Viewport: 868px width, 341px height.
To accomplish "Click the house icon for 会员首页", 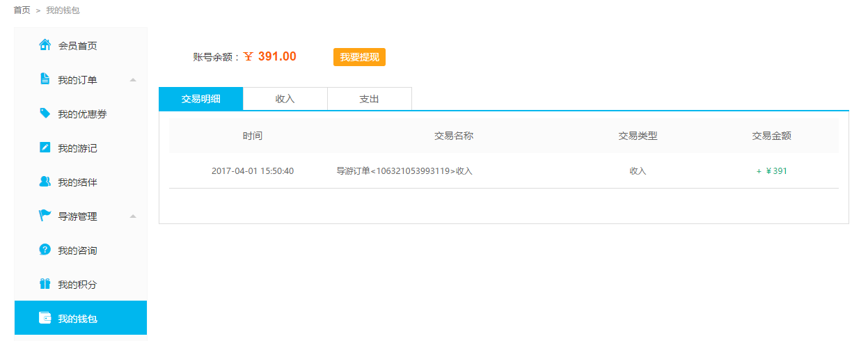I will (45, 45).
